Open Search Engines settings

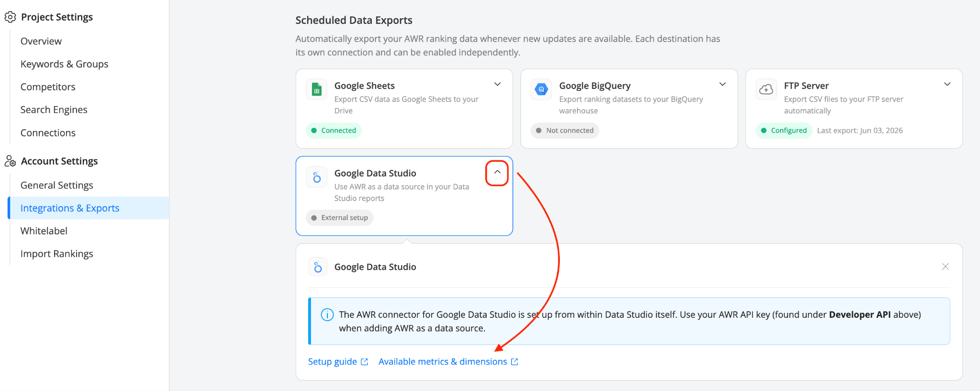coord(54,110)
